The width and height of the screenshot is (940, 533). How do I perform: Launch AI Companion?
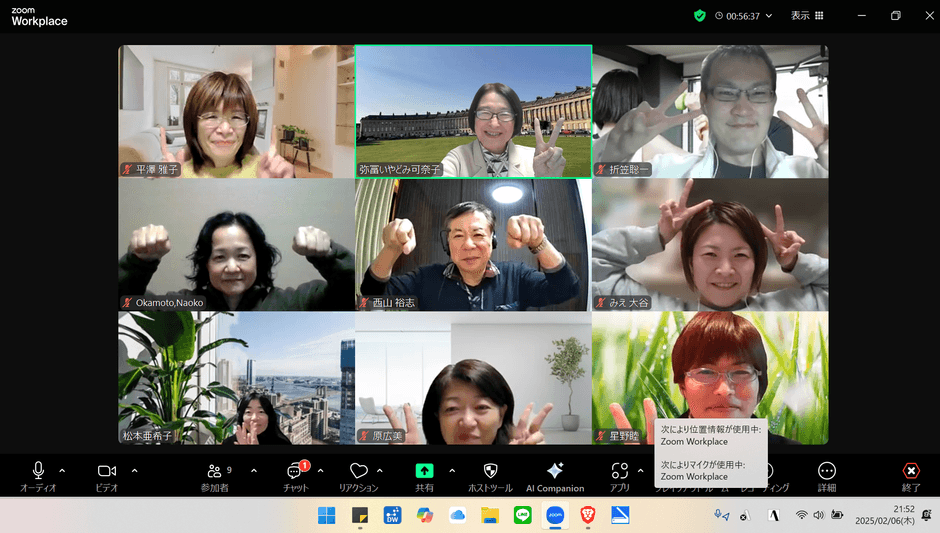(x=555, y=472)
